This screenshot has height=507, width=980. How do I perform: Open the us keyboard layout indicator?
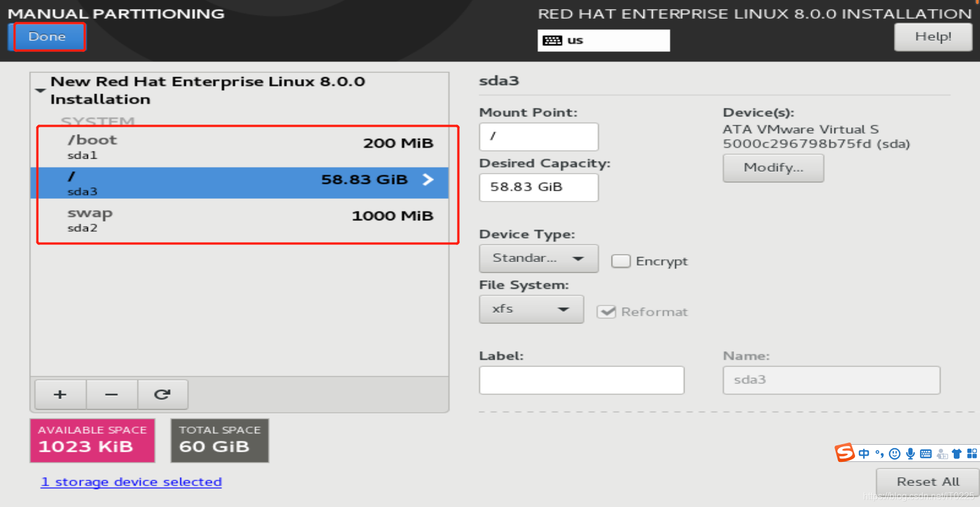tap(604, 41)
